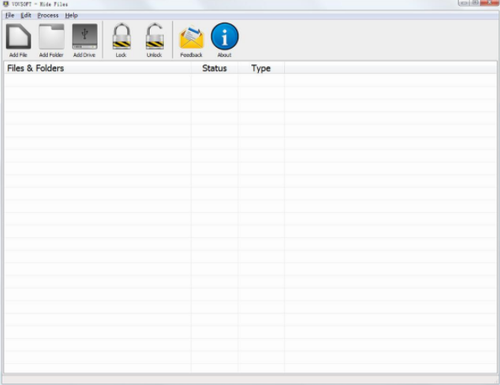The height and width of the screenshot is (385, 500).
Task: Open the File menu
Action: pos(10,15)
